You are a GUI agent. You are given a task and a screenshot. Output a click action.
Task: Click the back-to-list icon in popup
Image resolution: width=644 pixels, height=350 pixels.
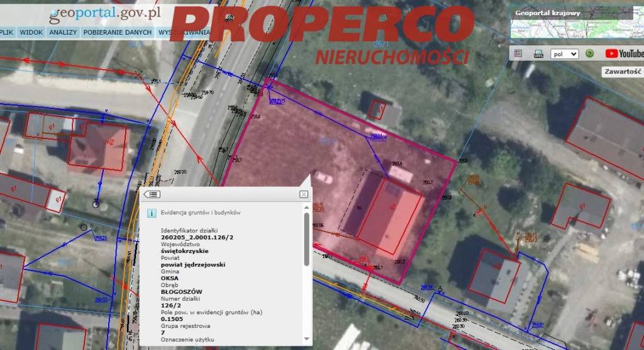[x=152, y=194]
